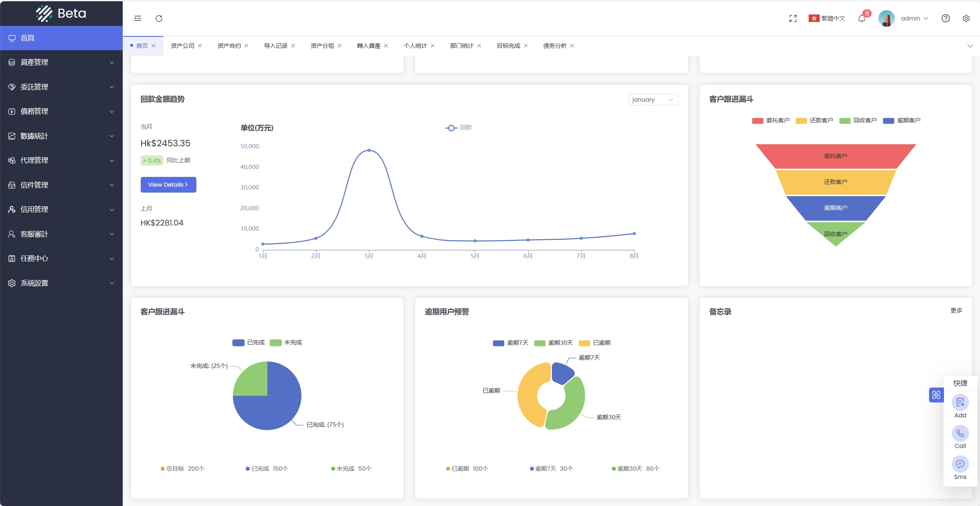Toggle 还款客户 yellow legend in funnel
Image resolution: width=980 pixels, height=506 pixels.
pos(815,120)
